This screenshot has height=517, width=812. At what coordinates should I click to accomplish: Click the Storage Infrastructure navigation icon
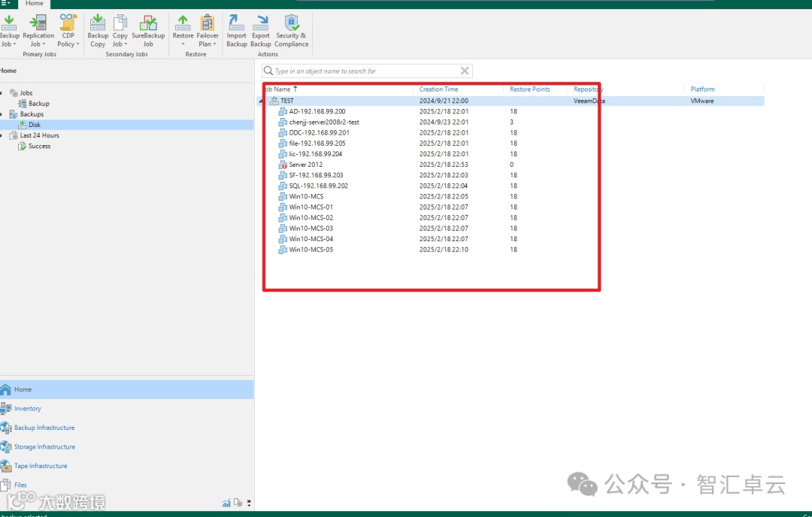(6, 446)
